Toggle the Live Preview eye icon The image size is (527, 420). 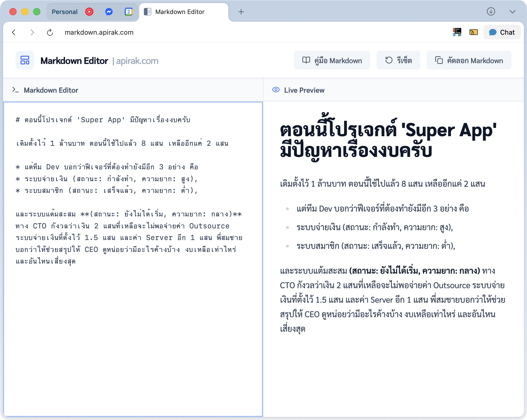click(275, 90)
